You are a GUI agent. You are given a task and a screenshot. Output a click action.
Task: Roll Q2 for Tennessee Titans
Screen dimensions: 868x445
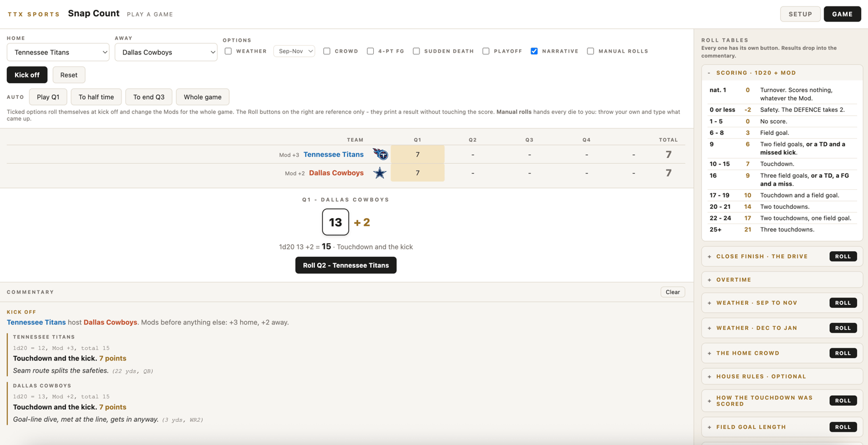coord(346,265)
